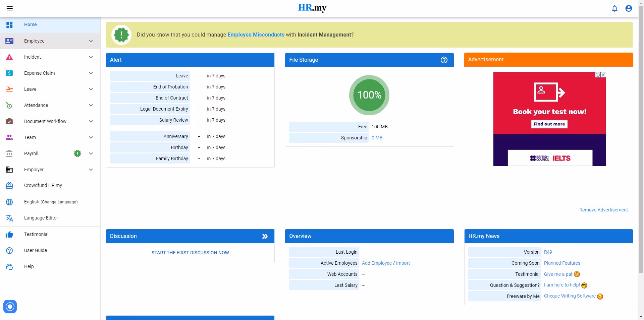Open Crowdfund HR.my menu item
This screenshot has height=320, width=644.
tap(50, 185)
